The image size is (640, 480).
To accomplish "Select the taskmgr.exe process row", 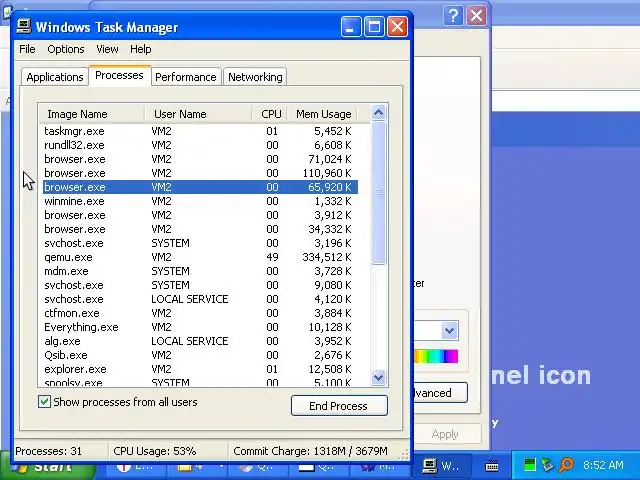I will tap(200, 131).
